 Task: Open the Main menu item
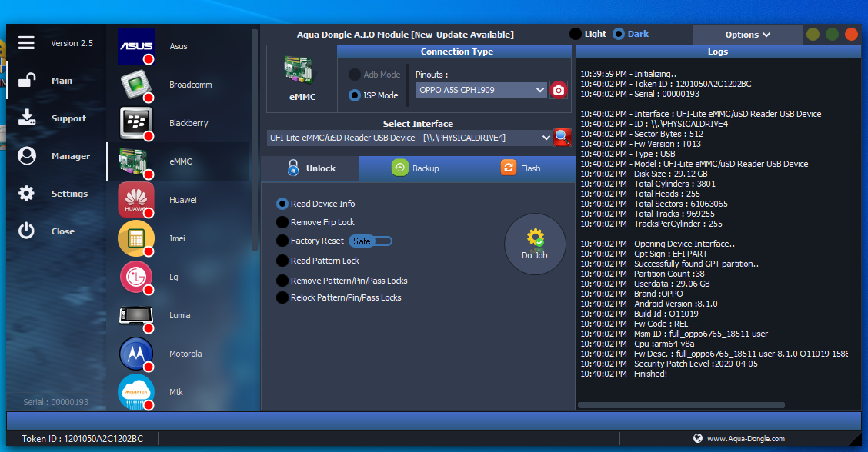[62, 81]
